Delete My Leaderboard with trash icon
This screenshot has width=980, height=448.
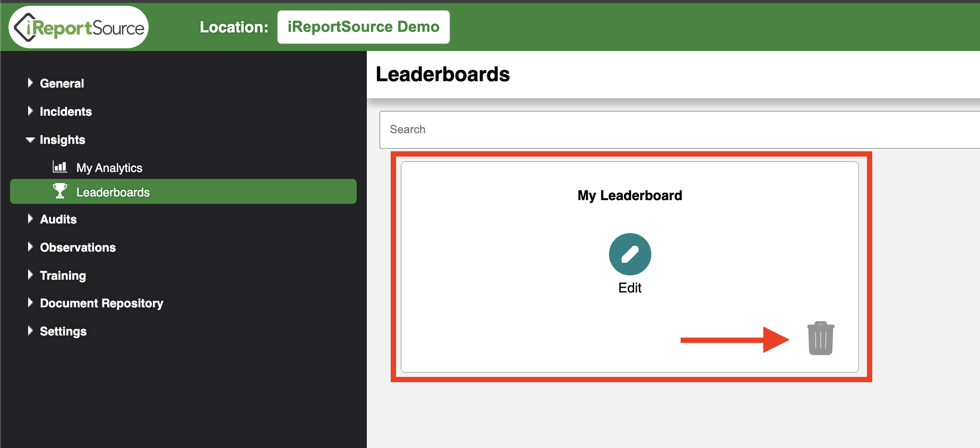821,338
